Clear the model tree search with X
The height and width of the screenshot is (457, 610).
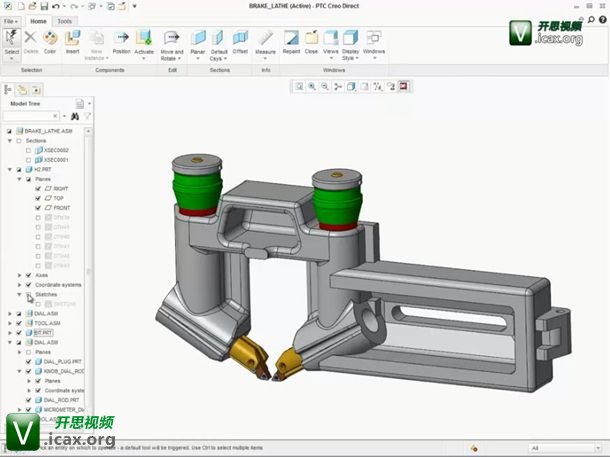pos(55,116)
